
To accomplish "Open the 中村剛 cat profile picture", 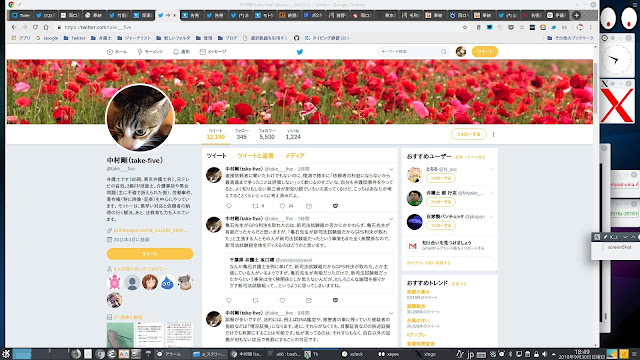I will pos(140,118).
